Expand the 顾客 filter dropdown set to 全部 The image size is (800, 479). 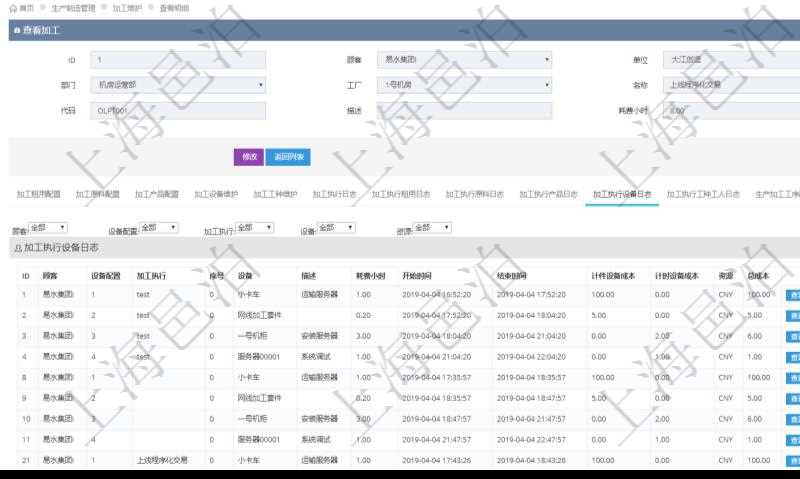coord(48,228)
